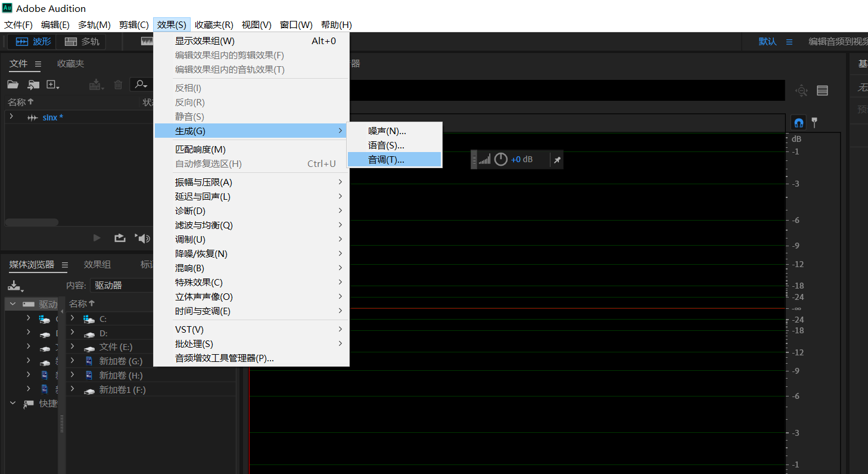Expand the C: drive row

(73, 318)
